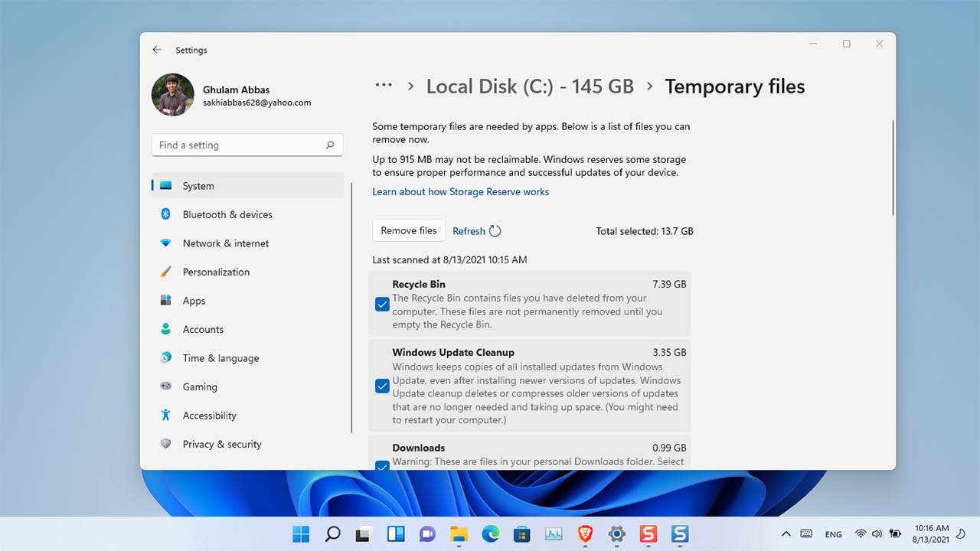Click the Time & language globe icon
This screenshot has width=980, height=551.
tap(165, 358)
